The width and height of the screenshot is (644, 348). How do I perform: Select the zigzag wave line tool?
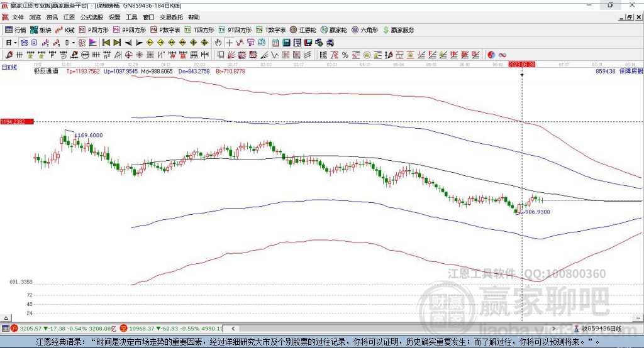coord(275,55)
